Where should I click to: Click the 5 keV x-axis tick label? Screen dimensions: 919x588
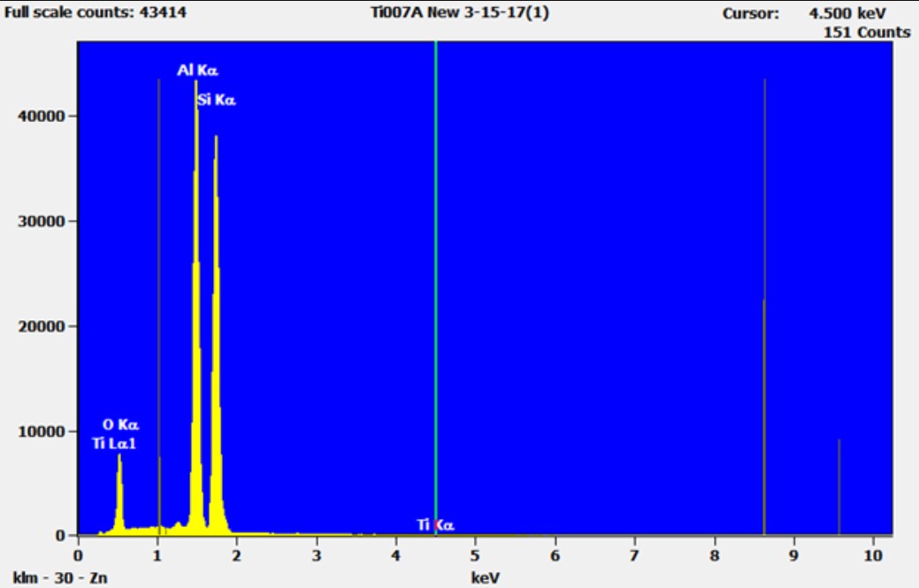click(x=475, y=555)
